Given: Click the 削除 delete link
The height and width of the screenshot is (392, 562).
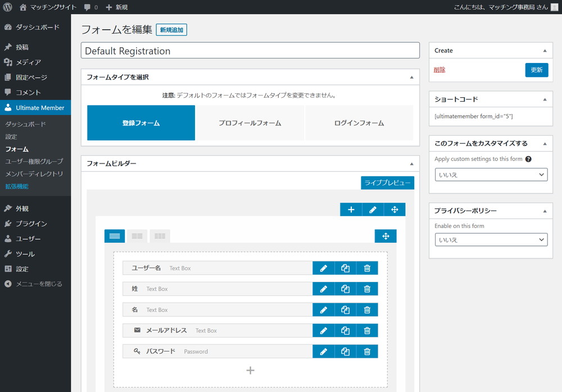Looking at the screenshot, I should 439,70.
